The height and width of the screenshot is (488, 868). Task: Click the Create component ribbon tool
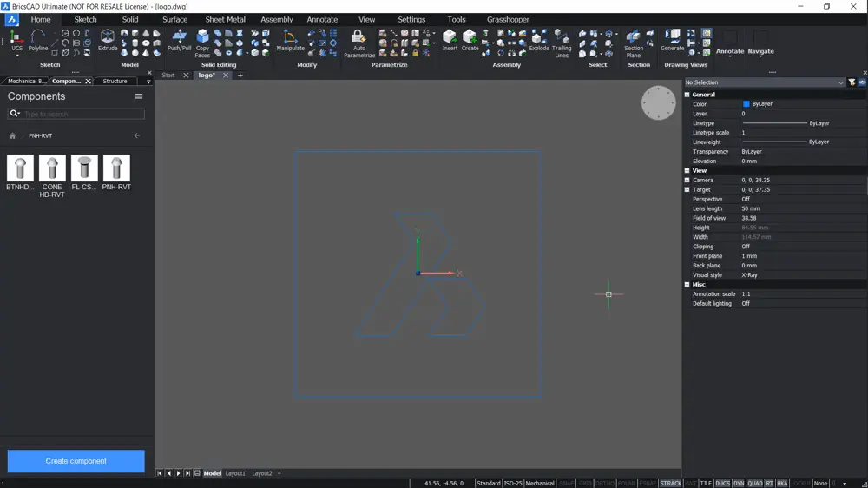(470, 41)
